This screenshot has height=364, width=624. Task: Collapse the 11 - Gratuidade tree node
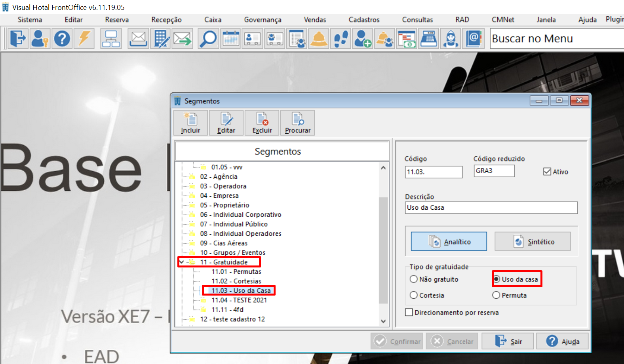pos(181,262)
